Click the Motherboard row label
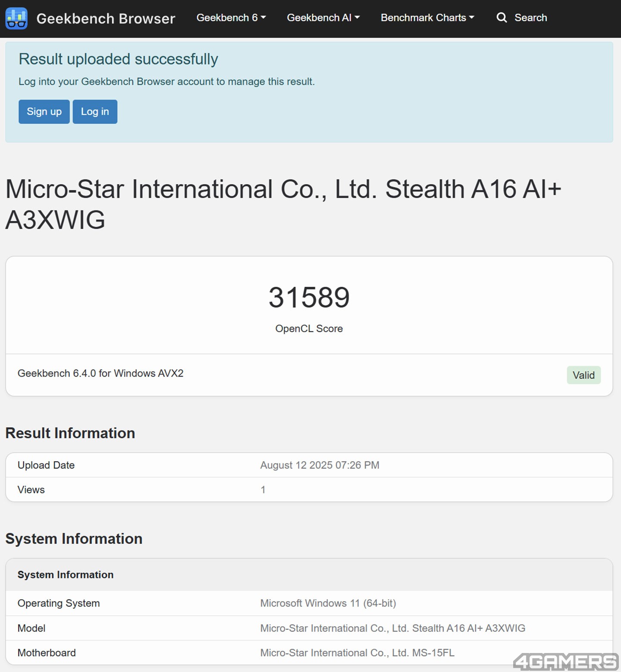This screenshot has width=621, height=672. tap(47, 653)
